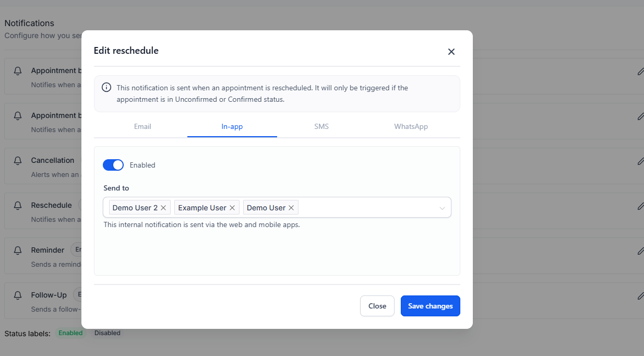644x356 pixels.
Task: Click the bell icon beside Cancellation
Action: pyautogui.click(x=18, y=161)
